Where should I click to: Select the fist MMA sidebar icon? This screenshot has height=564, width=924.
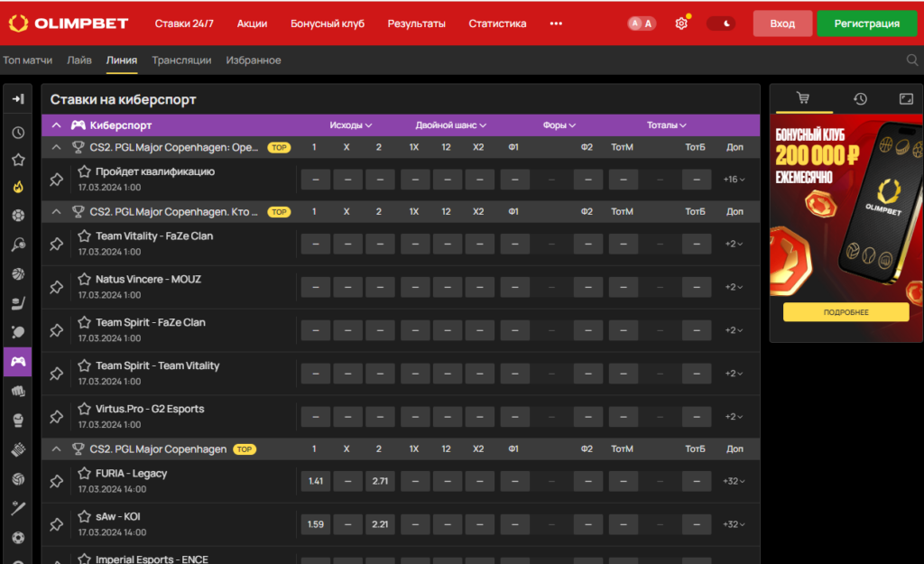coord(18,391)
